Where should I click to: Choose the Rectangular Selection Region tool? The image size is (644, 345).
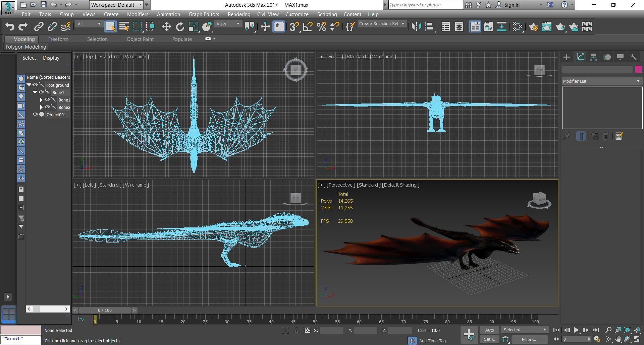(137, 26)
